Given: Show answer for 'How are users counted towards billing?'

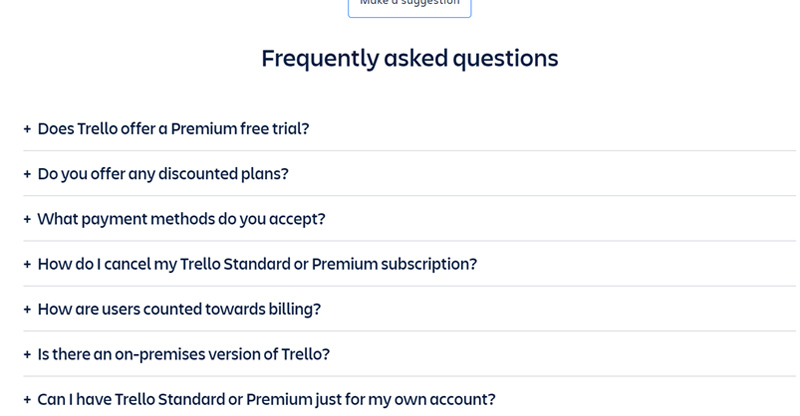Looking at the screenshot, I should [179, 309].
